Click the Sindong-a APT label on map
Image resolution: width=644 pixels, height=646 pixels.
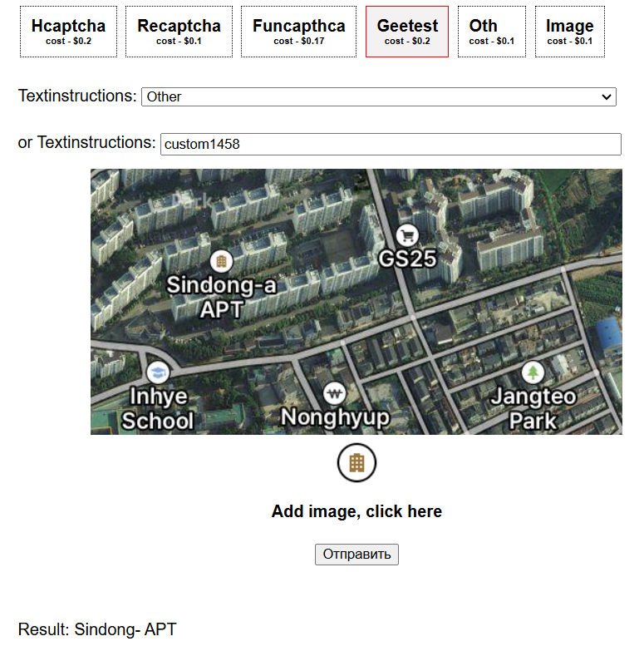[221, 297]
